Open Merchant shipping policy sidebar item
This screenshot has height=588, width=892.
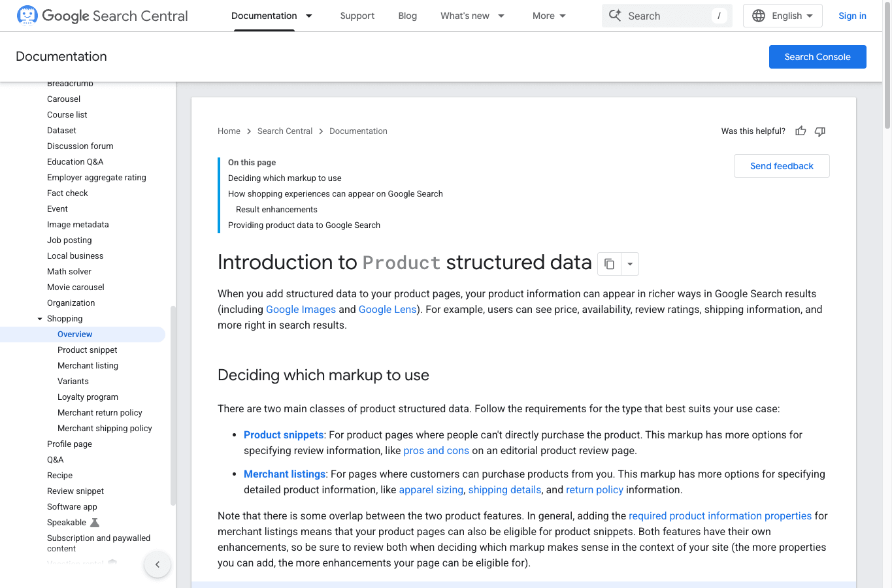point(105,429)
